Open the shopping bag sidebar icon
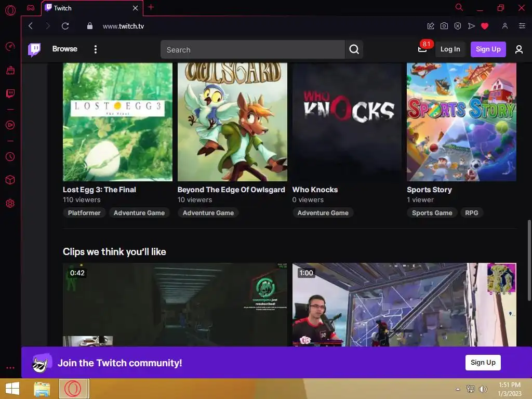 click(10, 70)
